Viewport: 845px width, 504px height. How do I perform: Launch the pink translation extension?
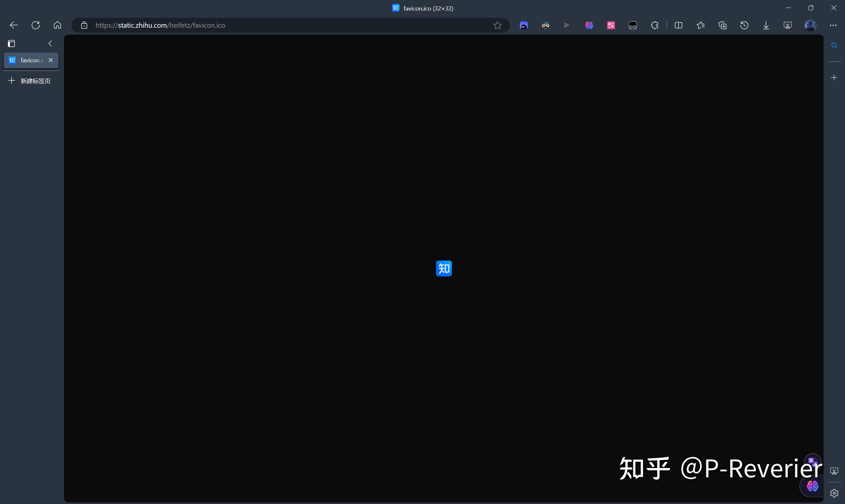(611, 25)
